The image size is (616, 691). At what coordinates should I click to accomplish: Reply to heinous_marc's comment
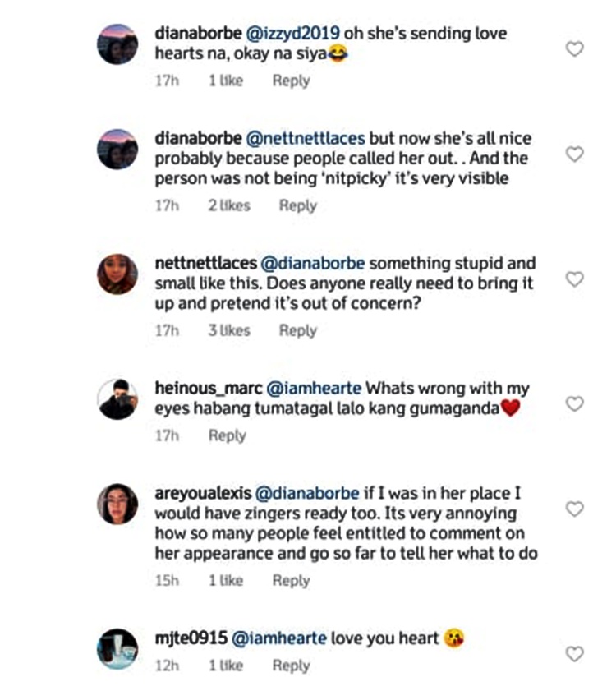coord(228,435)
